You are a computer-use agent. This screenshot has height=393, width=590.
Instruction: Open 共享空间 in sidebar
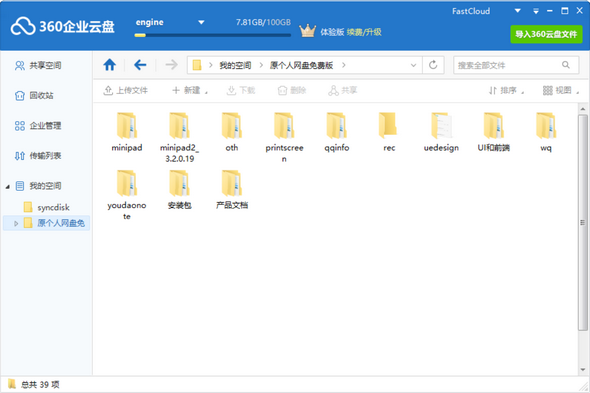(x=38, y=66)
